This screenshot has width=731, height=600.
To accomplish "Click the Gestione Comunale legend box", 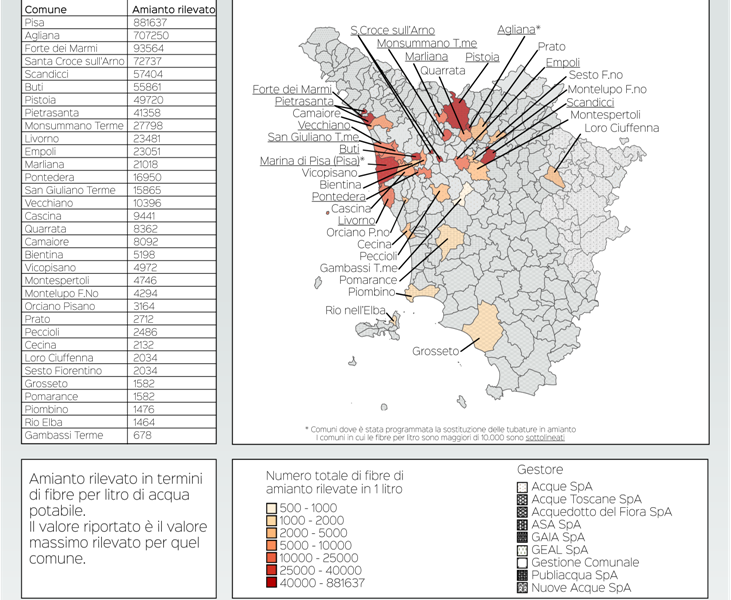I will coord(521,563).
